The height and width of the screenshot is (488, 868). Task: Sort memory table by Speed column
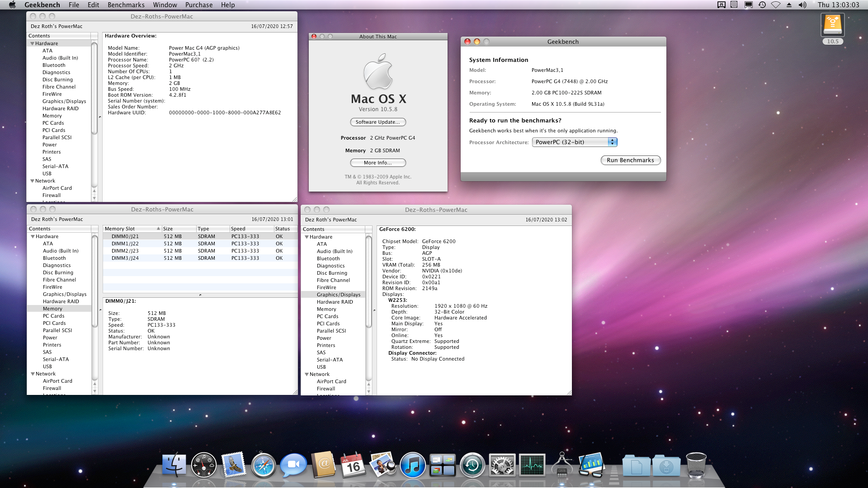pyautogui.click(x=251, y=229)
